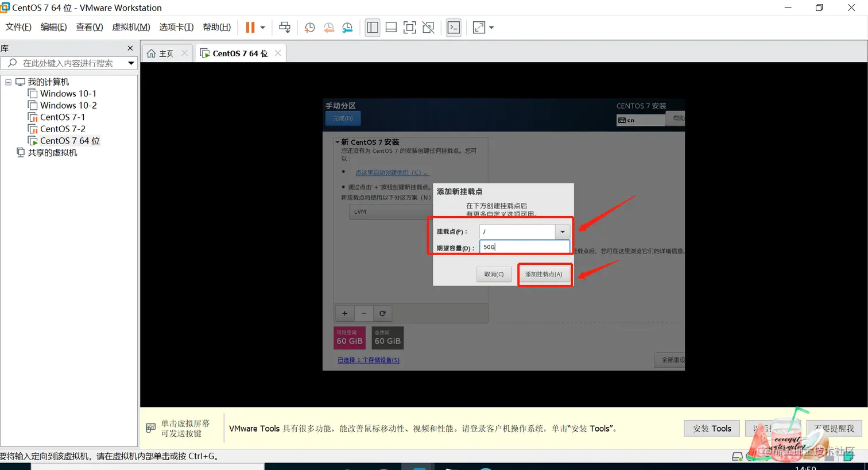The width and height of the screenshot is (868, 470).
Task: Open the 选项卡(T) menu
Action: click(176, 27)
